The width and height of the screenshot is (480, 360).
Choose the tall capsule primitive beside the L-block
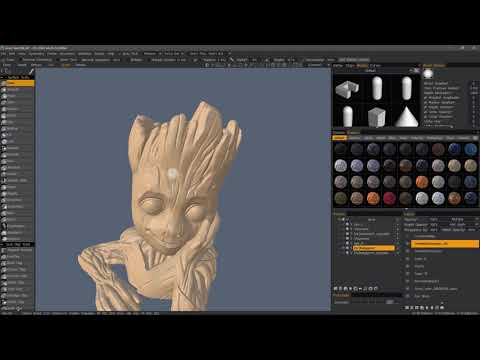pos(377,88)
